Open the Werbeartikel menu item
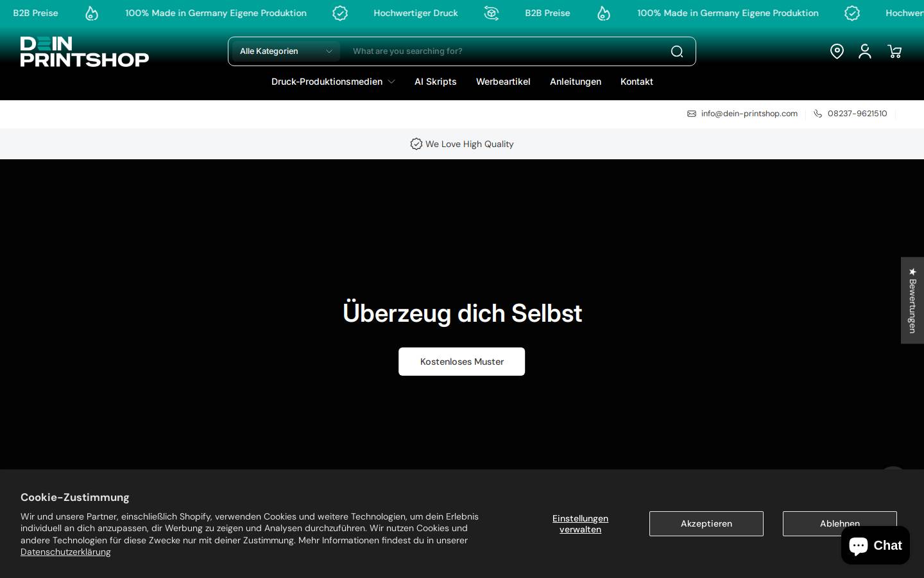The image size is (924, 578). click(x=503, y=82)
